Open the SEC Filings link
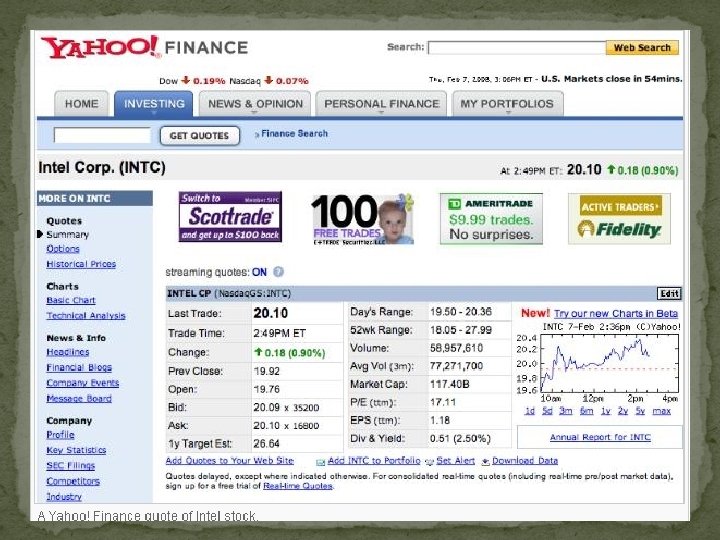The image size is (720, 540). coord(71,466)
